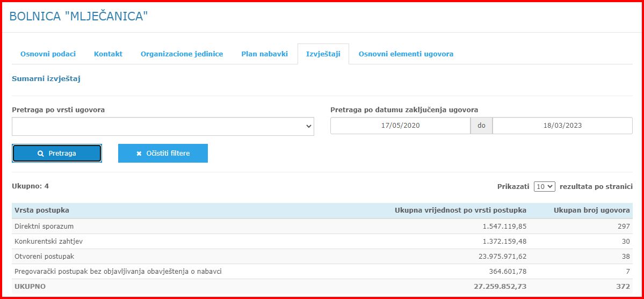The image size is (644, 299).
Task: Open Osnovni elementi ugovora tab
Action: click(406, 54)
